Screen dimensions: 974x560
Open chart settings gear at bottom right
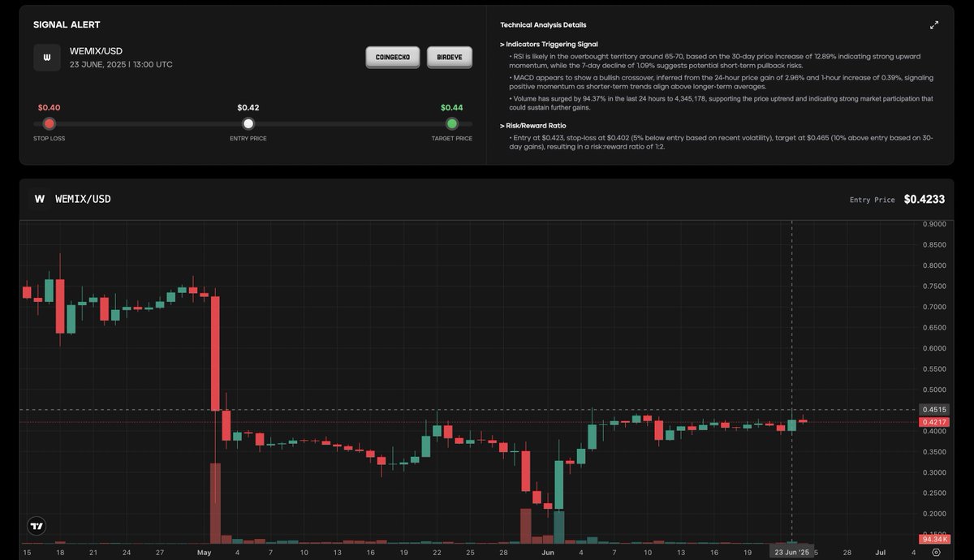tap(936, 552)
